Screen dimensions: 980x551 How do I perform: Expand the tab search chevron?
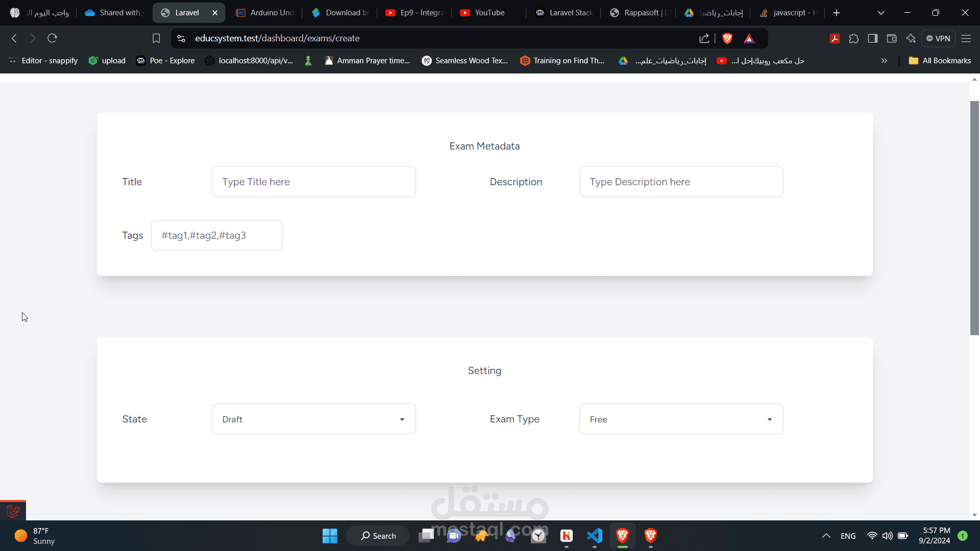[881, 13]
